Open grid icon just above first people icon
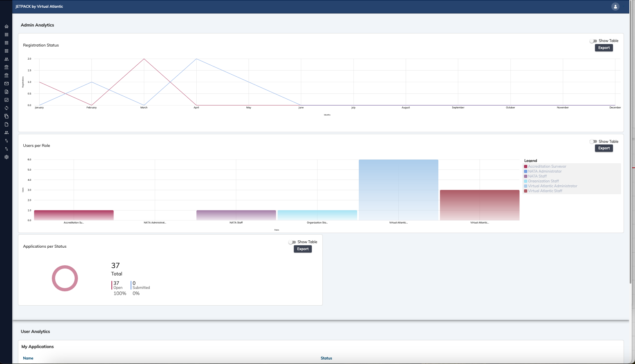635x364 pixels. (x=7, y=51)
